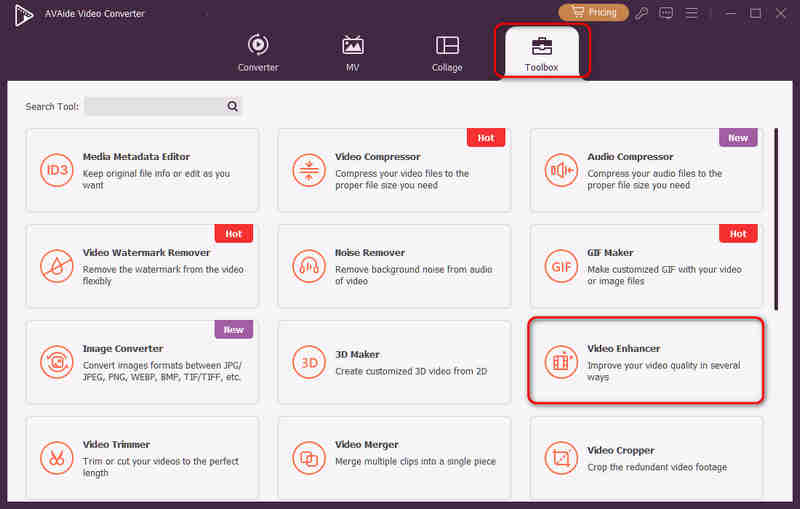Click the feedback chat icon
Viewport: 800px width, 509px height.
click(x=666, y=13)
